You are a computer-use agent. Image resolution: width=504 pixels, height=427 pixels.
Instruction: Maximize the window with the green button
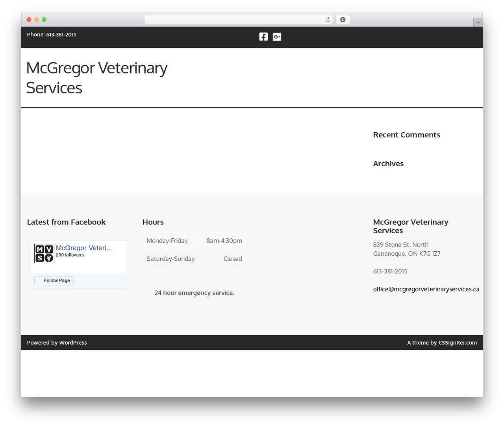(x=44, y=20)
